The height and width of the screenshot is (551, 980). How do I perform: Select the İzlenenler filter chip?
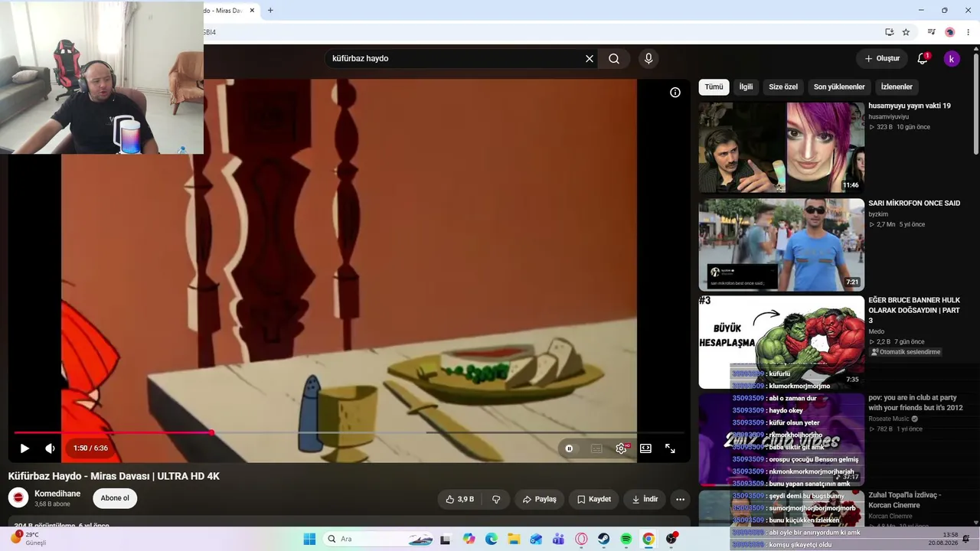pos(897,87)
